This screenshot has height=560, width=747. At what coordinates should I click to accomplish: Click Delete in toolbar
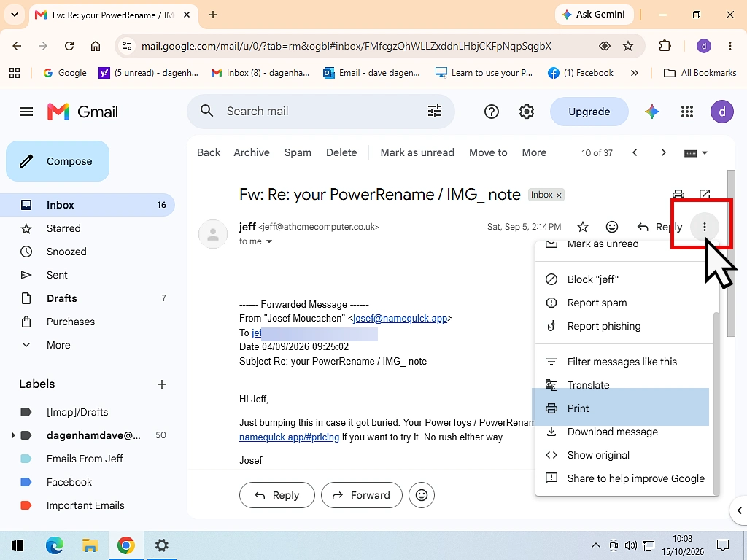341,152
